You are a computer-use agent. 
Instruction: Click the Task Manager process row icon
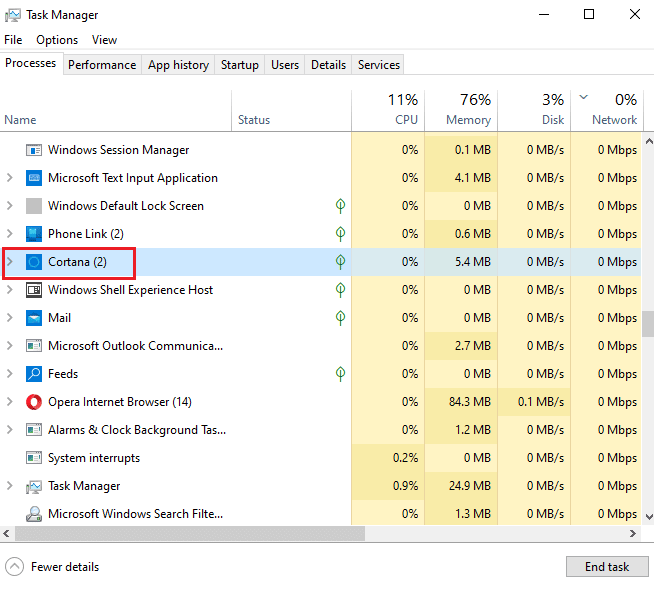34,486
